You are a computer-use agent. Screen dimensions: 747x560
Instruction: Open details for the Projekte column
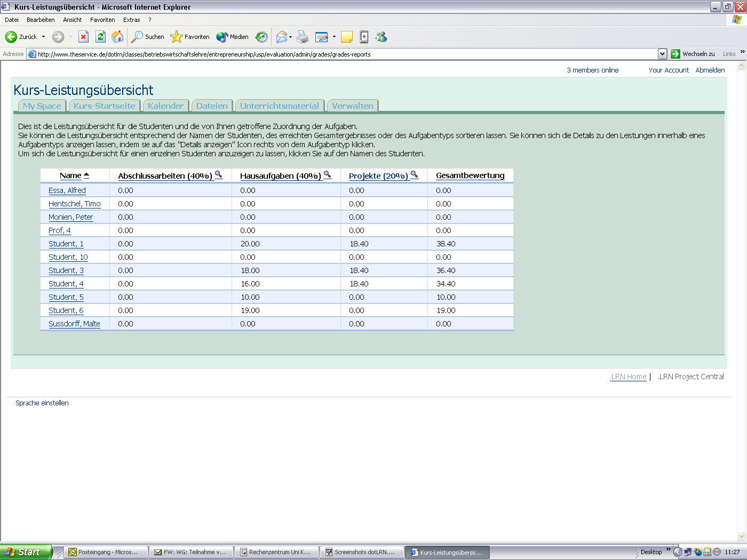(415, 174)
